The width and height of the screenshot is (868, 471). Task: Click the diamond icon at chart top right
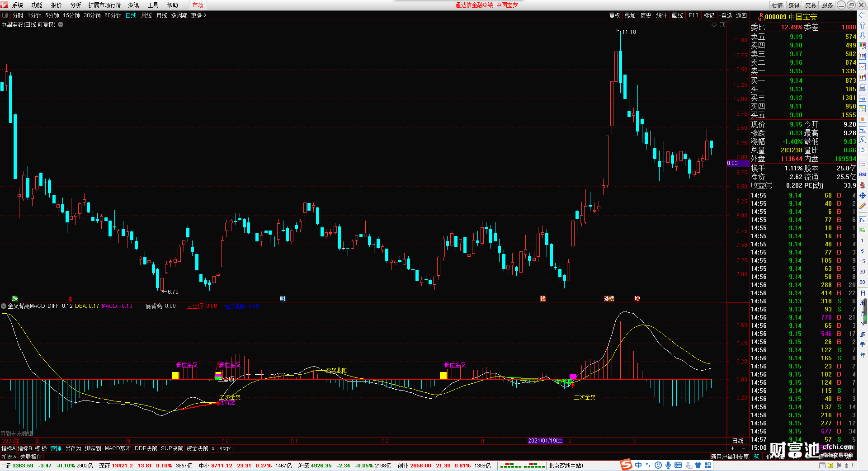point(714,25)
